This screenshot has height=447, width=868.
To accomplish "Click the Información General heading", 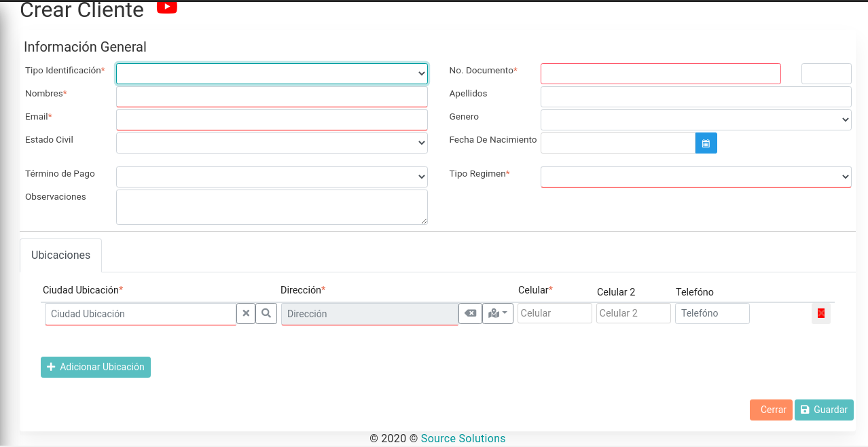I will pyautogui.click(x=85, y=47).
